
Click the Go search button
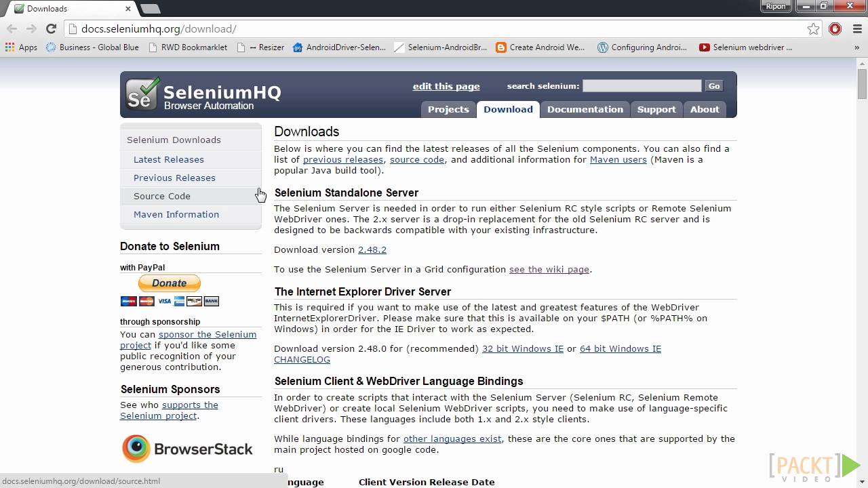714,85
